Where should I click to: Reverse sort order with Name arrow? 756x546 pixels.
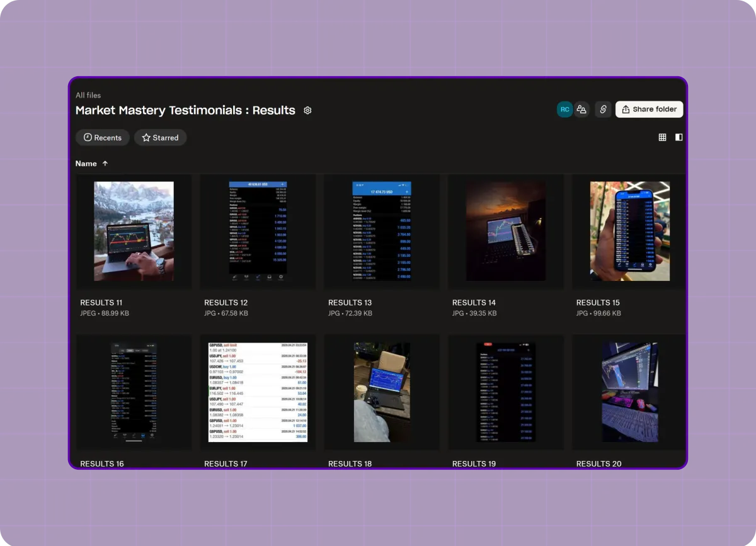click(105, 163)
